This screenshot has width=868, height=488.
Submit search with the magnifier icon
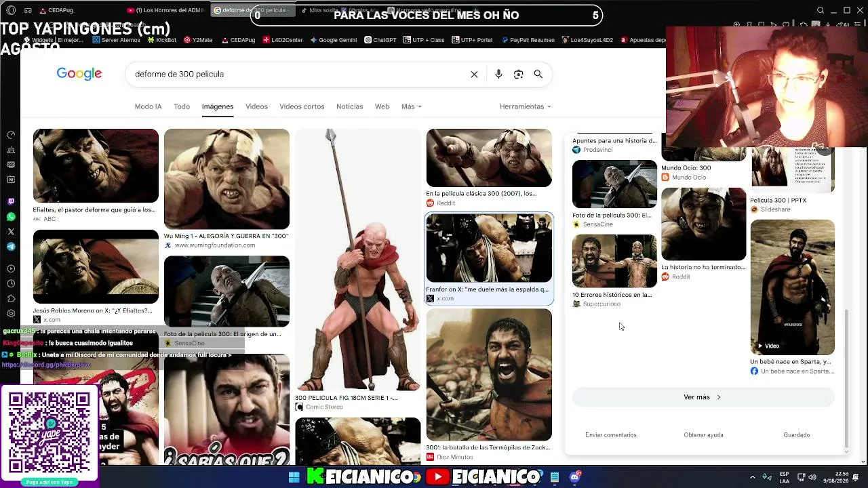tap(538, 74)
